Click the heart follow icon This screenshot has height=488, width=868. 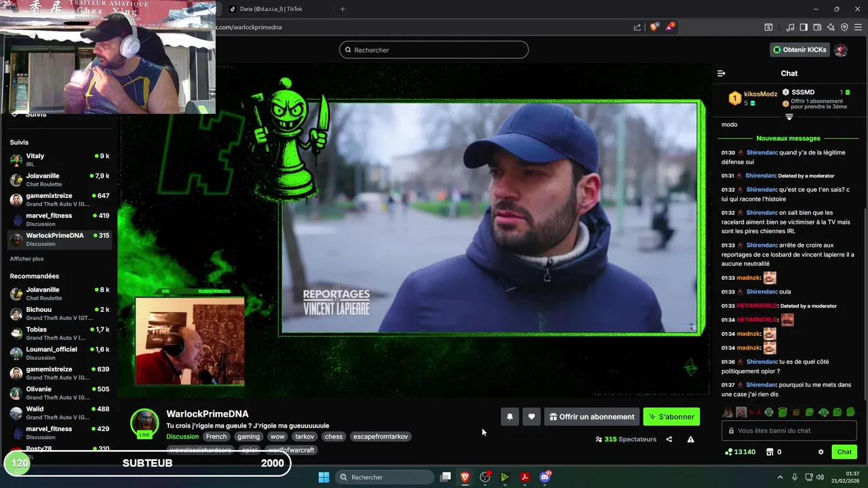(532, 417)
